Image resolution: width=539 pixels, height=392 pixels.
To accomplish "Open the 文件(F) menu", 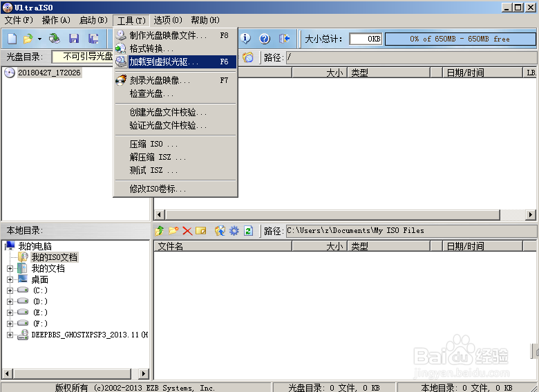I will tap(19, 20).
